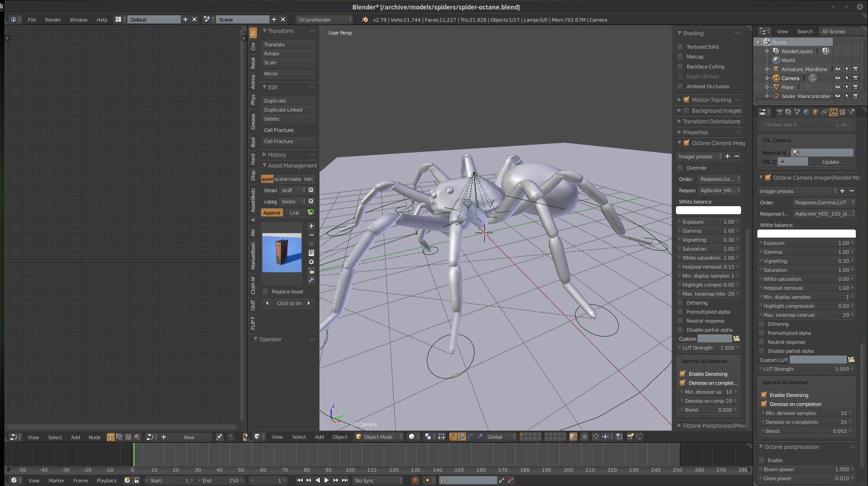The image size is (868, 486).
Task: Click the OpenGL render camera icon
Action: [x=630, y=436]
